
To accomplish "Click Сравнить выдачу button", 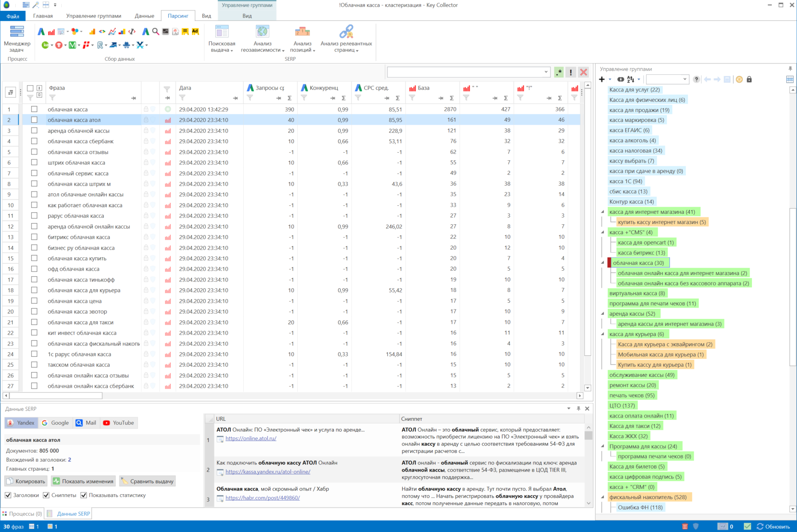I will click(147, 481).
